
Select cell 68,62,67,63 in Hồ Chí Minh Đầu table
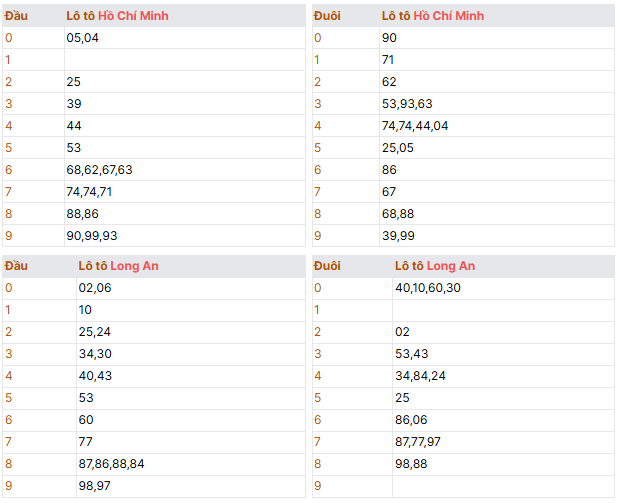185,170
